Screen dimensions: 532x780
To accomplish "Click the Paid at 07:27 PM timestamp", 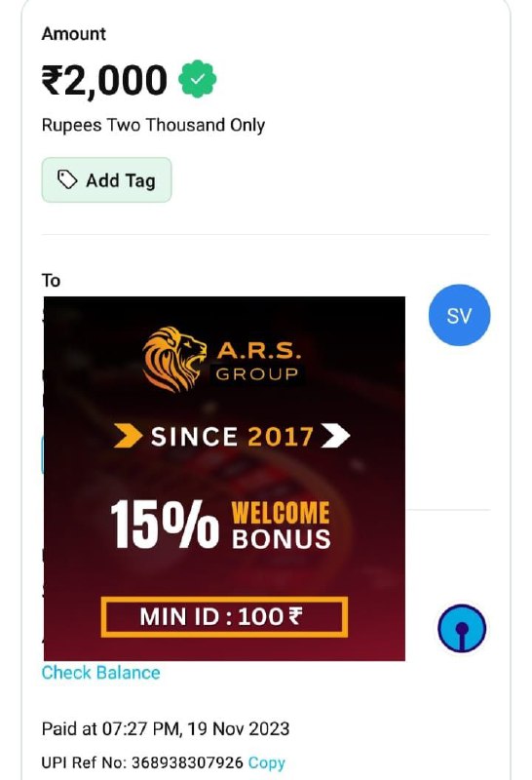I will 166,728.
